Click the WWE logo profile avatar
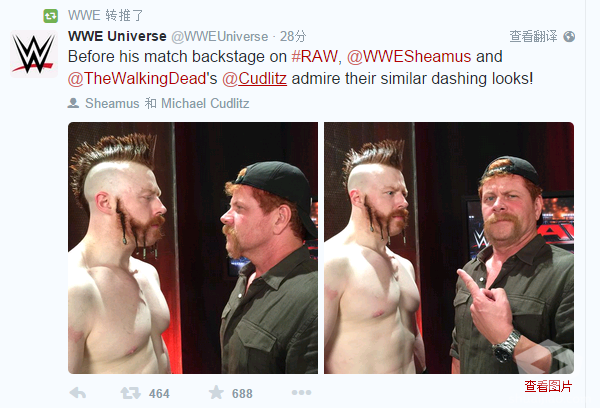The width and height of the screenshot is (600, 408). pos(34,54)
